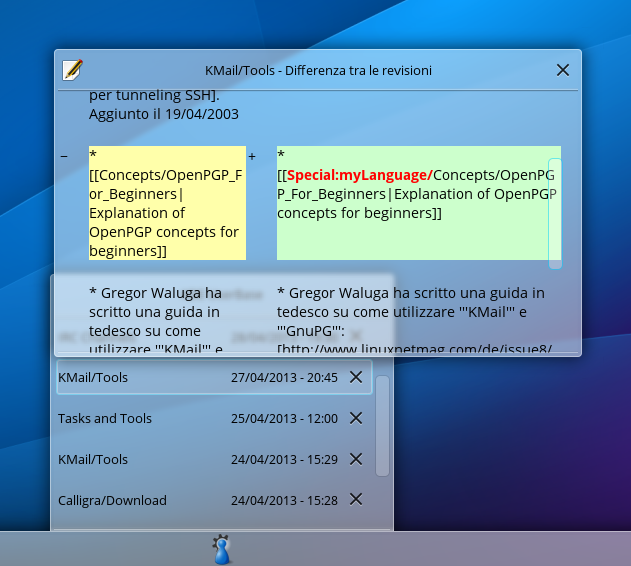Remove the KMail/Tools 24/04/2013 - 15:29 entry
The height and width of the screenshot is (566, 631).
[356, 459]
